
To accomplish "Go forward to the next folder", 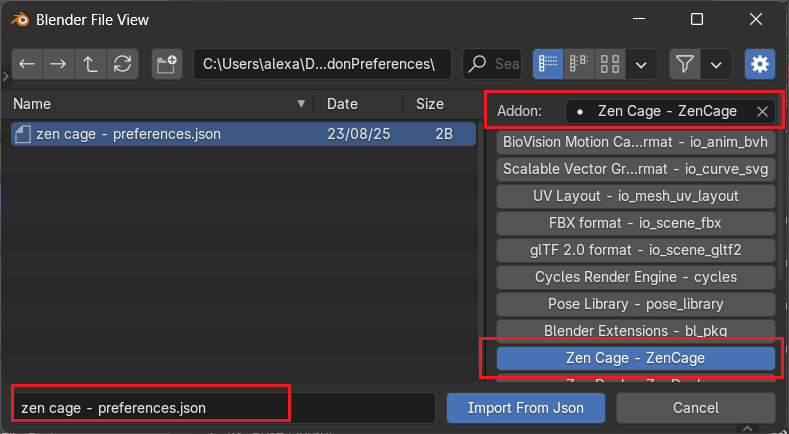I will coord(58,64).
